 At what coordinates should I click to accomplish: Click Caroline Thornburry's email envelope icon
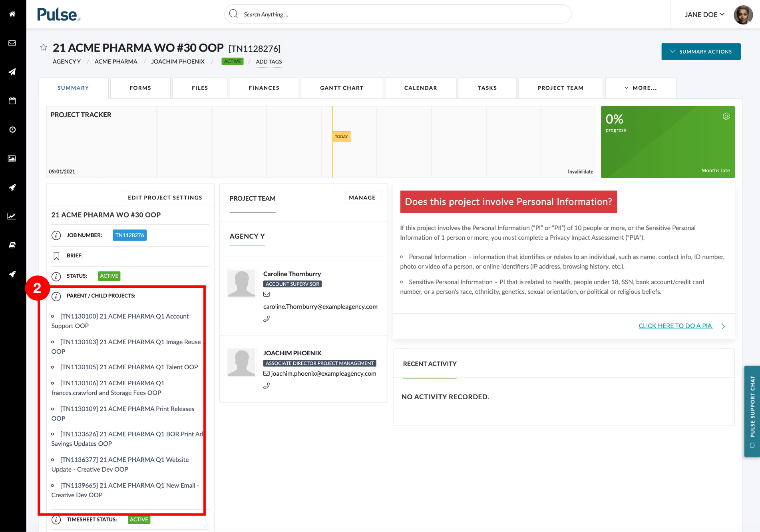(267, 294)
